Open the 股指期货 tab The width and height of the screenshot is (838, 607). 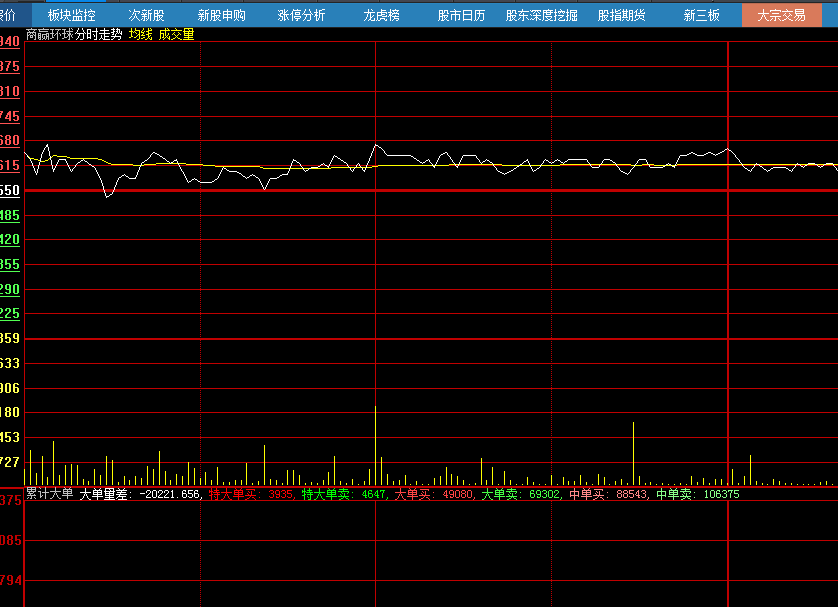622,15
